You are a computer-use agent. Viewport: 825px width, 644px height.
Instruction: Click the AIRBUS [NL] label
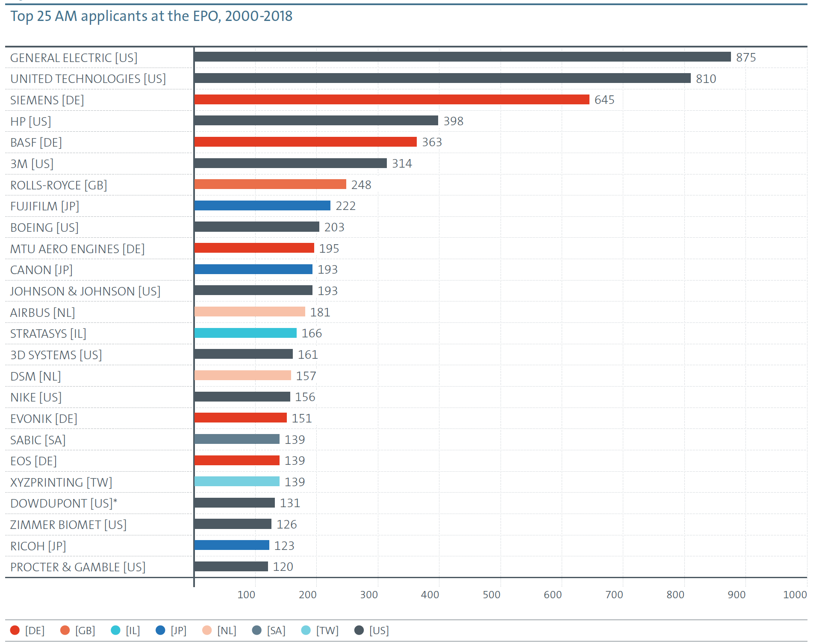click(43, 313)
